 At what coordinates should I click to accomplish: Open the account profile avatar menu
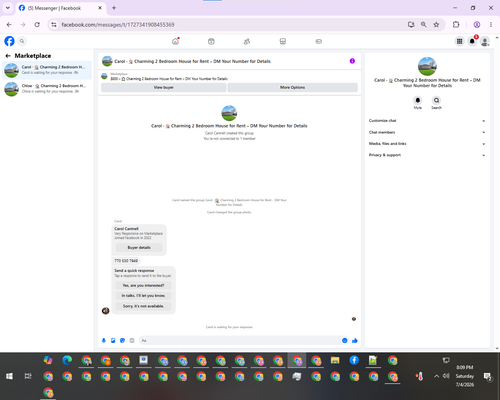(485, 41)
